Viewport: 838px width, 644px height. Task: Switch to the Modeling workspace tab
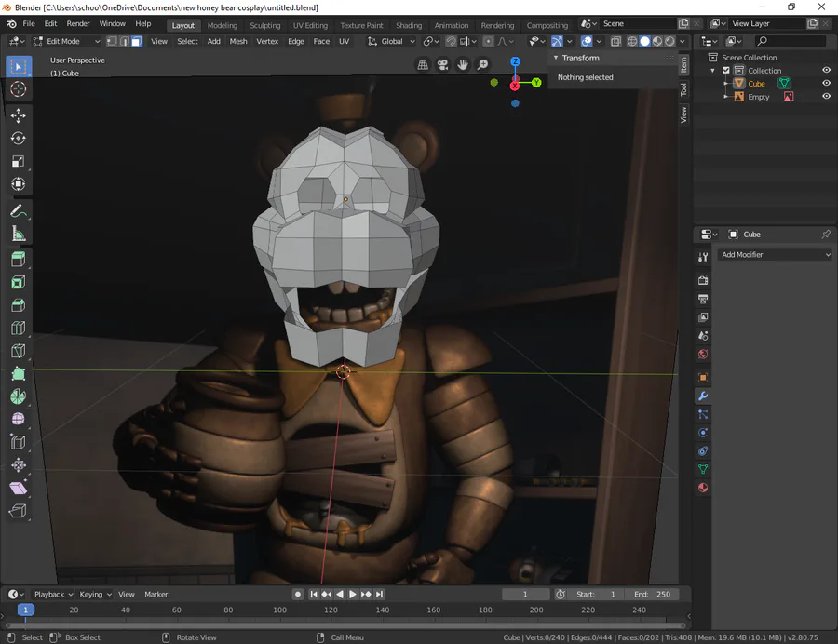tap(223, 25)
